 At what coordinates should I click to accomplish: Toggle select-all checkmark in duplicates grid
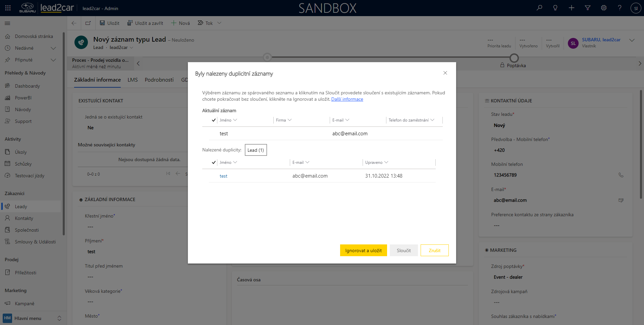point(214,162)
